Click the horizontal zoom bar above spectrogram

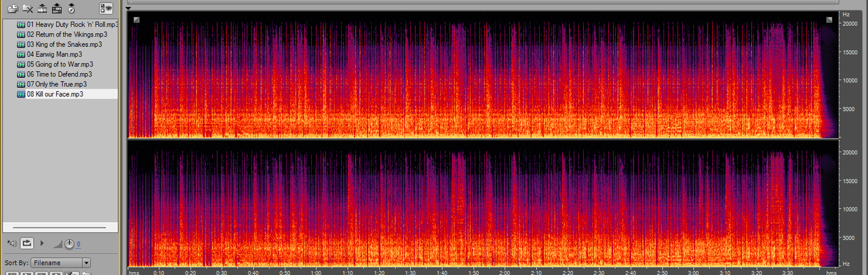483,2
